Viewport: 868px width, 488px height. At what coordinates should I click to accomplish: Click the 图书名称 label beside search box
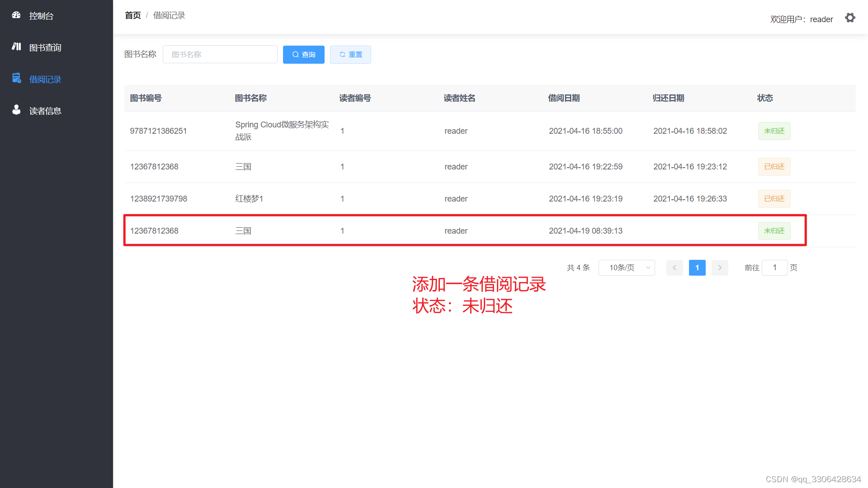coord(140,54)
